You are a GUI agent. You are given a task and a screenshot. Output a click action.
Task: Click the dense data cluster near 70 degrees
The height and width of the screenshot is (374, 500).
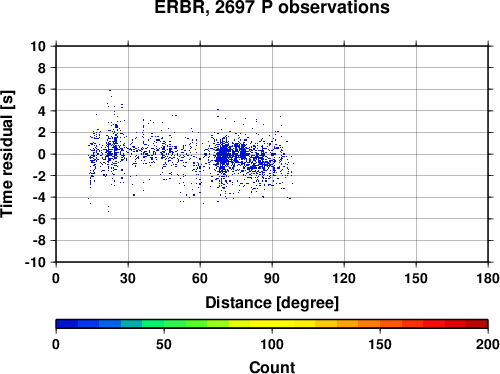[x=223, y=155]
